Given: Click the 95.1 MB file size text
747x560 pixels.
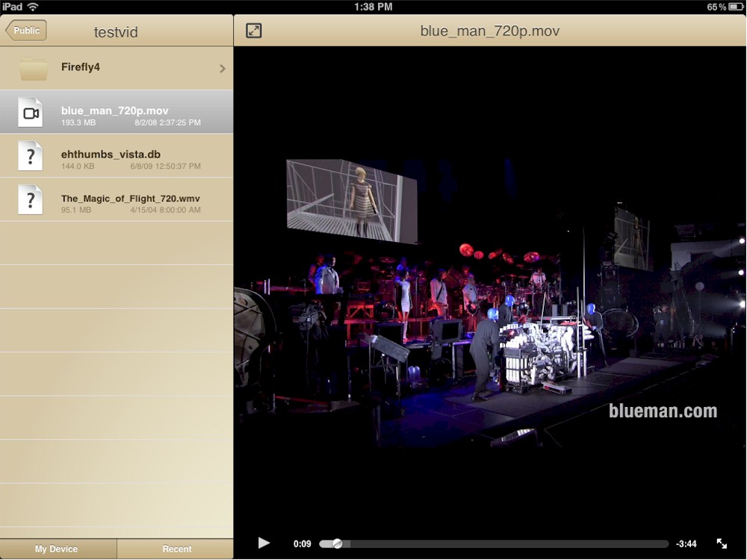Looking at the screenshot, I should point(75,210).
